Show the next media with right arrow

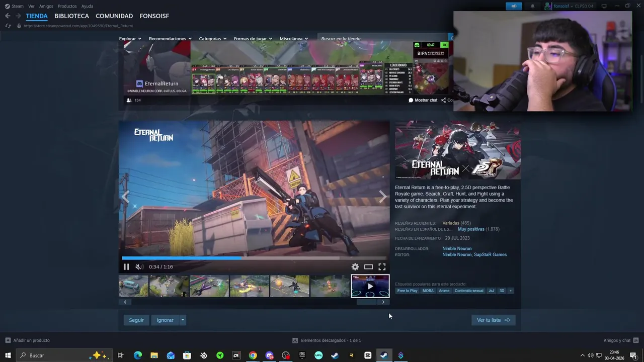coord(383,197)
